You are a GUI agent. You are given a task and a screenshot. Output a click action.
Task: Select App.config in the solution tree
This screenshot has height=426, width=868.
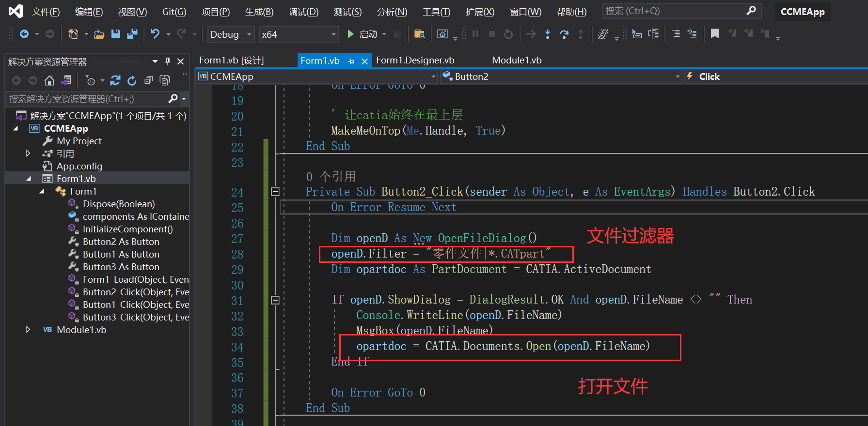click(79, 166)
